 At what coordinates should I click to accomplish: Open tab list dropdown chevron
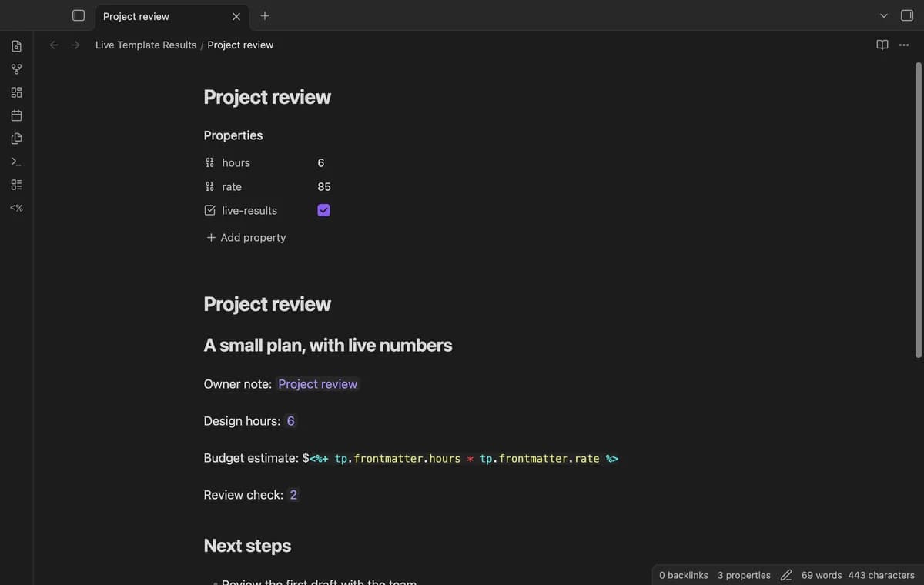pyautogui.click(x=884, y=15)
